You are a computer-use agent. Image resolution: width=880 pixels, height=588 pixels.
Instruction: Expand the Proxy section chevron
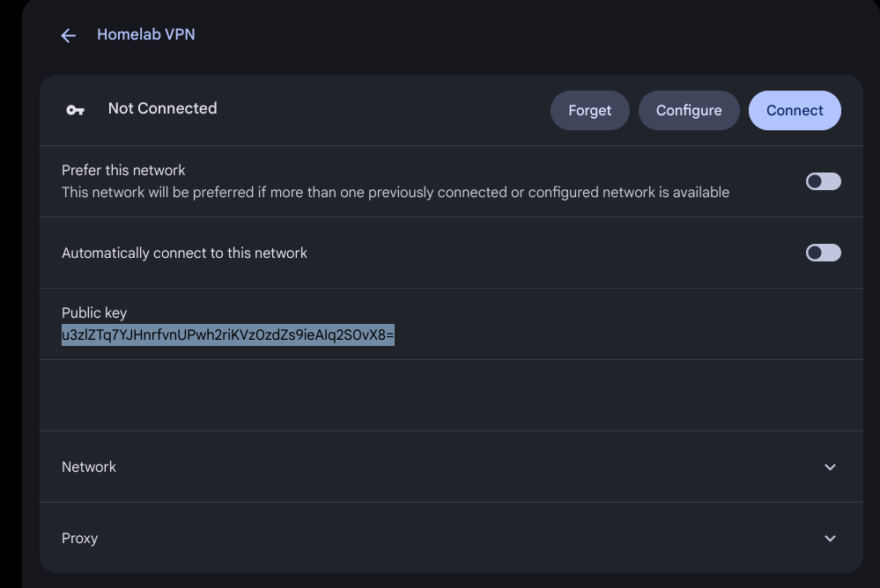point(829,538)
